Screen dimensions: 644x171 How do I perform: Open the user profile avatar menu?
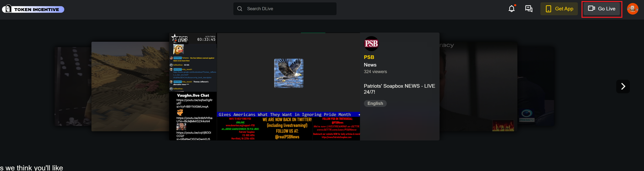[x=633, y=9]
